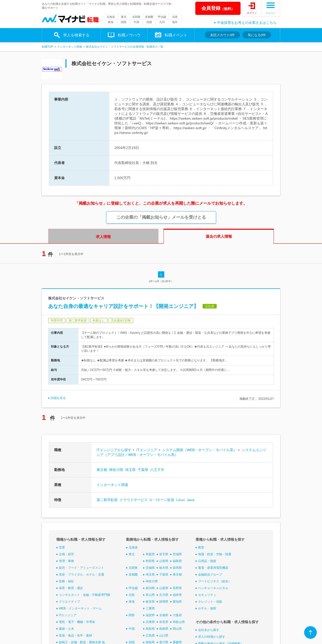Screen dimensions: 322x644
Task: Click the open book know-how icon
Action: click(x=111, y=35)
